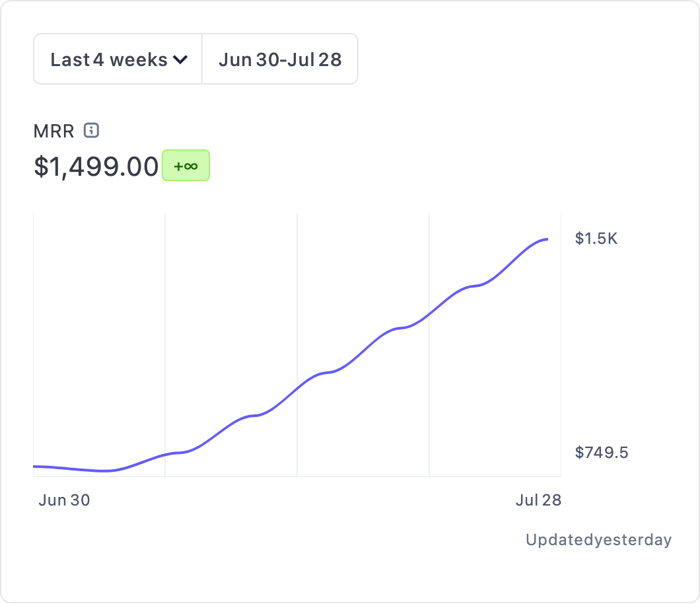
Task: Click the green +∞ growth badge
Action: [x=186, y=166]
